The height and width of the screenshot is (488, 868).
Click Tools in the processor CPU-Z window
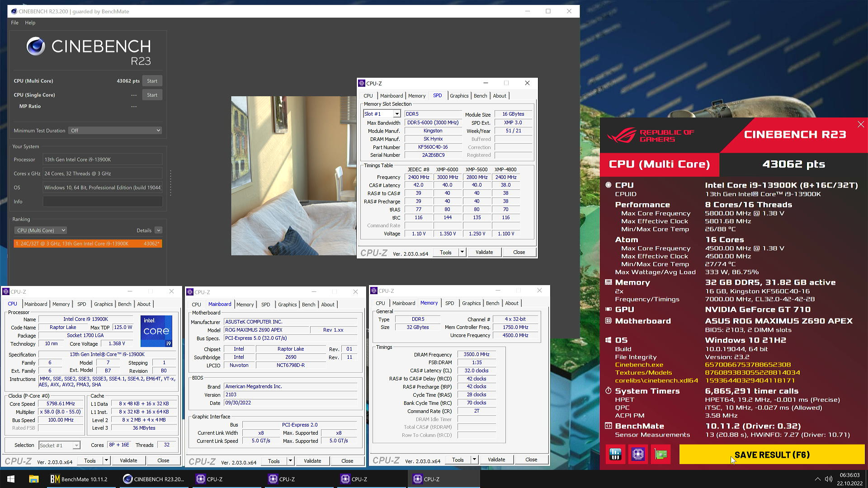coord(90,460)
